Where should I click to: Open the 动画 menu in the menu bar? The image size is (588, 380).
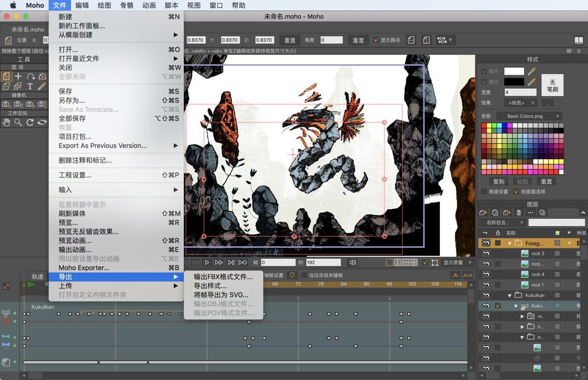149,5
